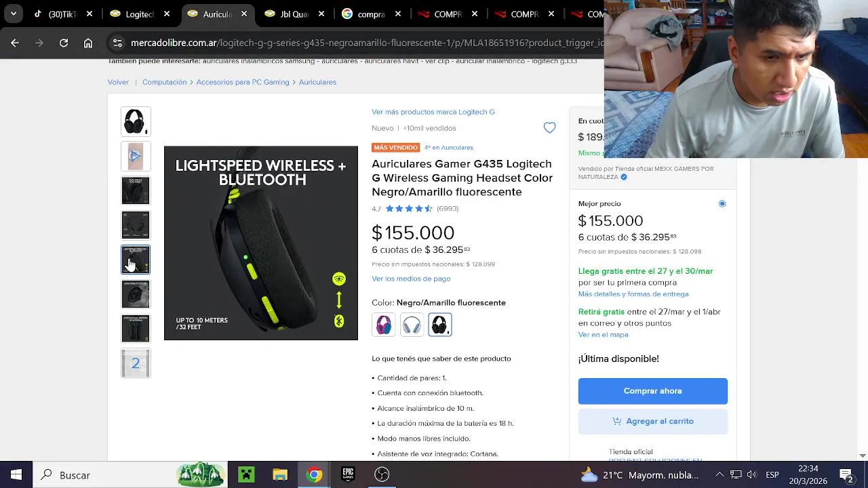This screenshot has height=488, width=868.
Task: Choose the white headset color swatch
Action: [412, 325]
